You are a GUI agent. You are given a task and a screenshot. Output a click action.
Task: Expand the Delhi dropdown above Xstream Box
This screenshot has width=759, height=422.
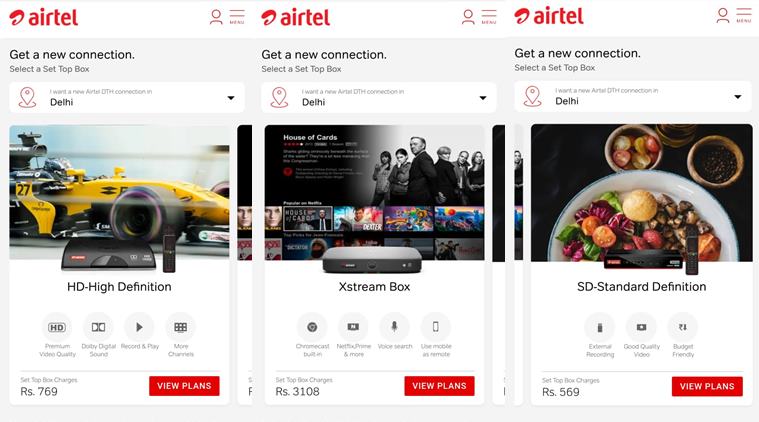tap(379, 98)
